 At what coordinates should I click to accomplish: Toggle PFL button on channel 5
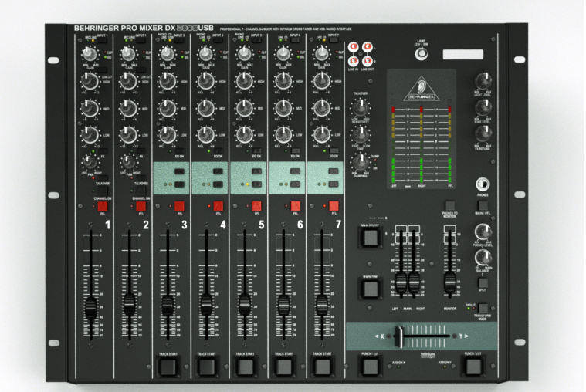point(257,206)
